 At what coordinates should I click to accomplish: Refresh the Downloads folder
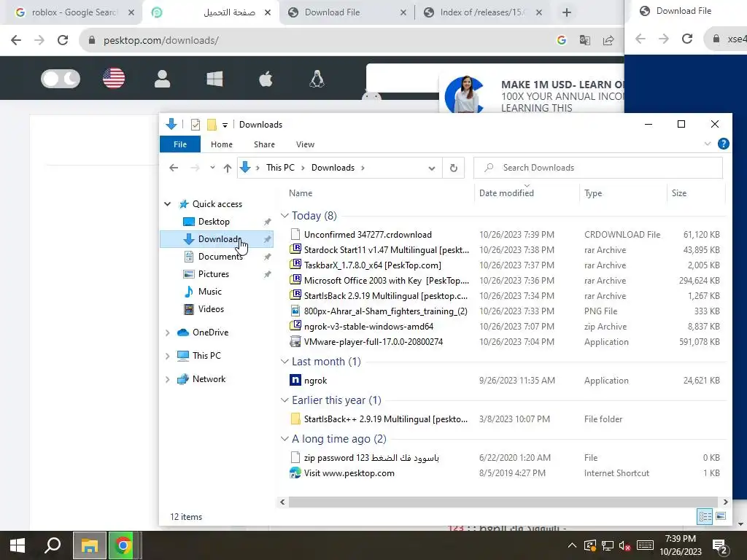[x=454, y=168]
